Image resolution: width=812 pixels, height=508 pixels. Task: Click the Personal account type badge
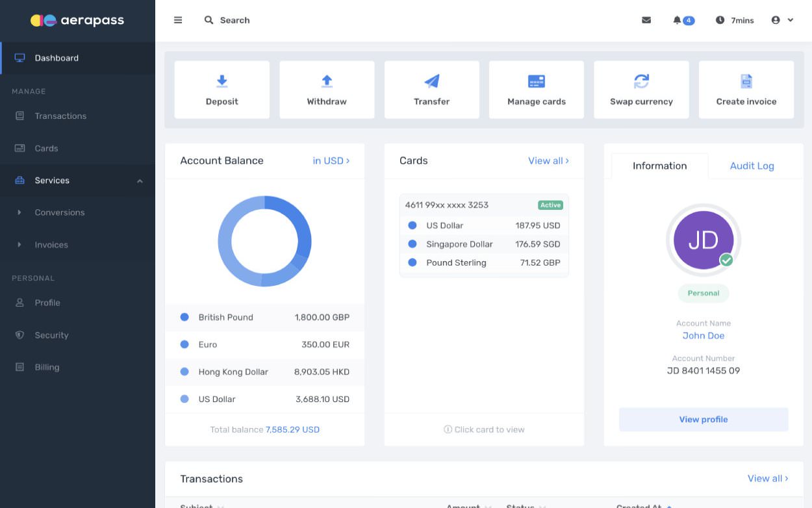point(704,293)
